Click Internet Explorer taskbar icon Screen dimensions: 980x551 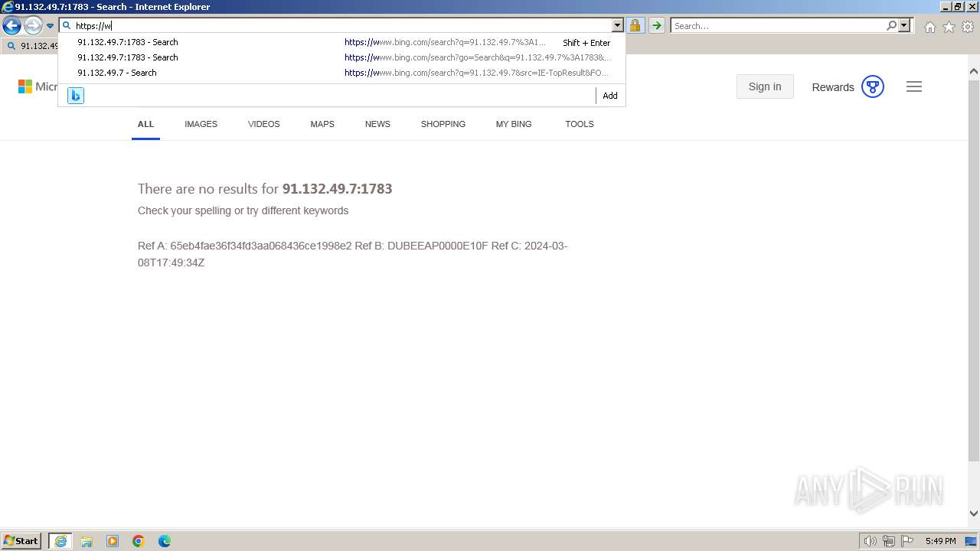(60, 541)
